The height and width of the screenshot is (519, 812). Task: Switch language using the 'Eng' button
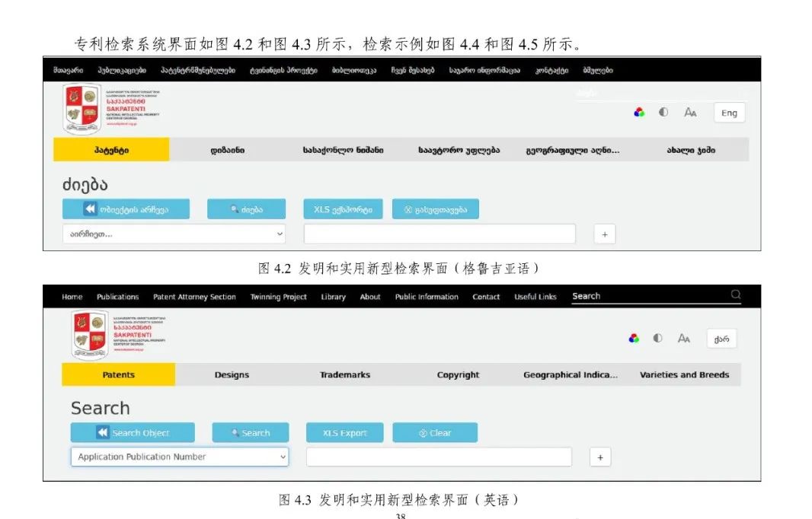click(729, 113)
